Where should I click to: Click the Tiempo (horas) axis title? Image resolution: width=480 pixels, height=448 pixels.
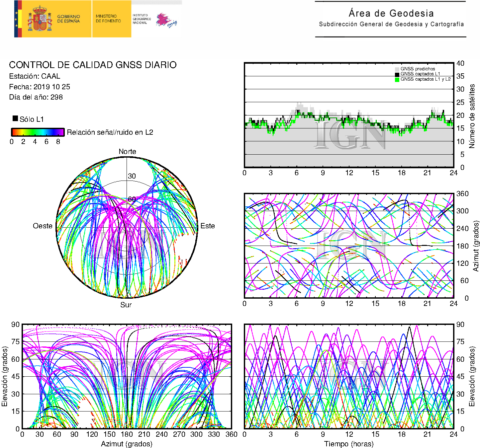[349, 444]
